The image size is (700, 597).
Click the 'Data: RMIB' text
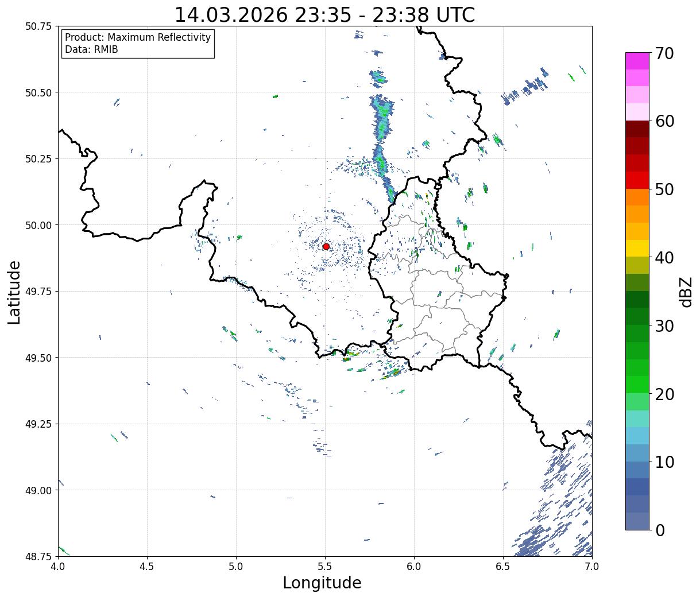coord(91,50)
